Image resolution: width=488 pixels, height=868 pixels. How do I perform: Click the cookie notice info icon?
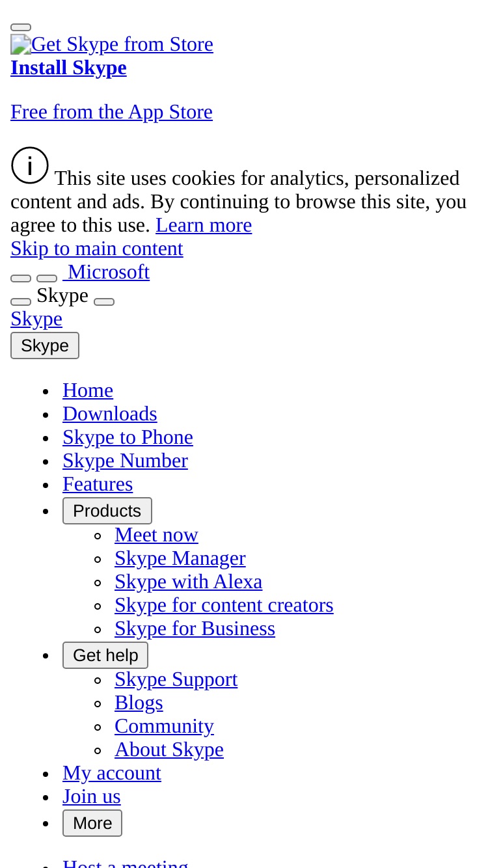tap(30, 165)
